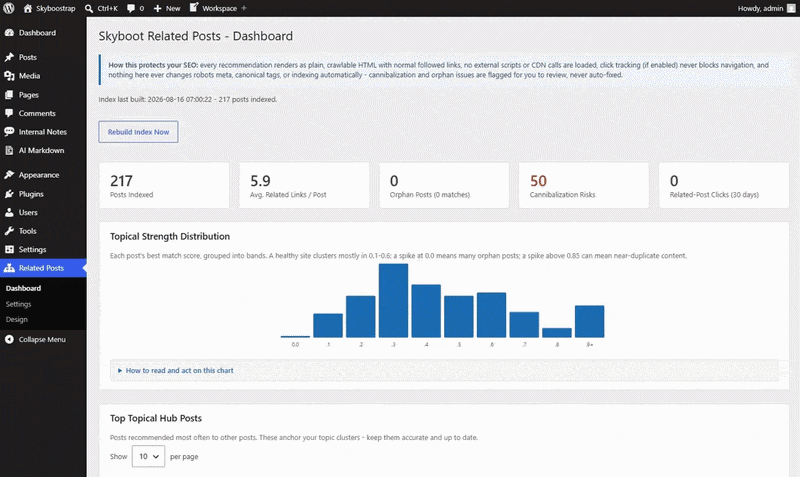800x477 pixels.
Task: Click the Workspace edit icon
Action: (x=194, y=8)
